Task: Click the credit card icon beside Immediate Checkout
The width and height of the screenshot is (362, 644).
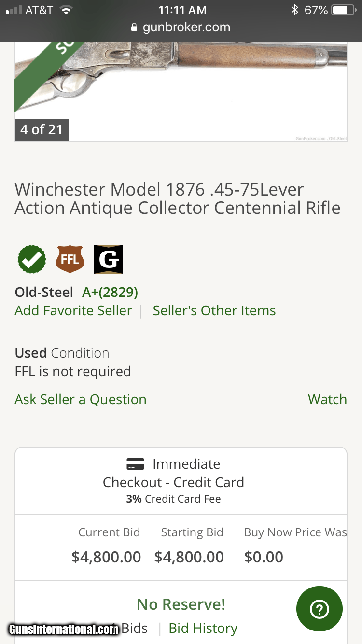Action: [x=135, y=464]
